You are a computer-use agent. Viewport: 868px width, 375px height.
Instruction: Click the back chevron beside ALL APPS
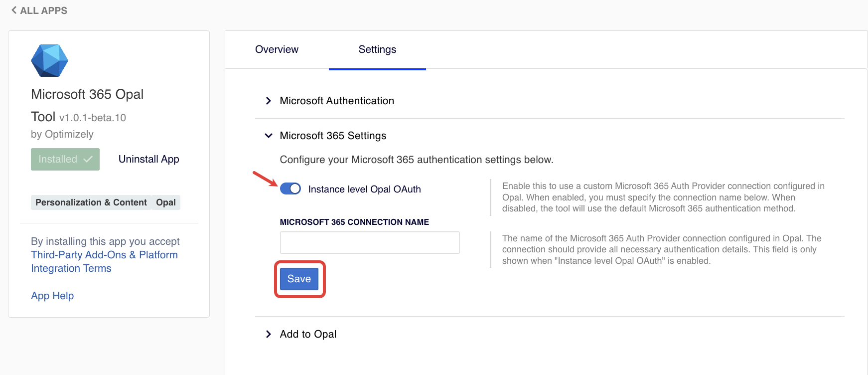[x=14, y=10]
